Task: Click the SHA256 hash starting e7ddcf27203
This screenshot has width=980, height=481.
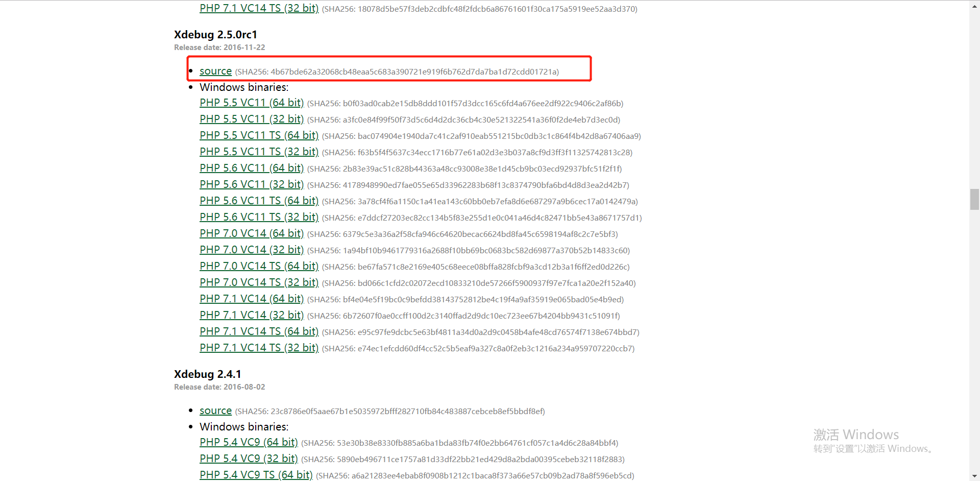Action: click(482, 218)
